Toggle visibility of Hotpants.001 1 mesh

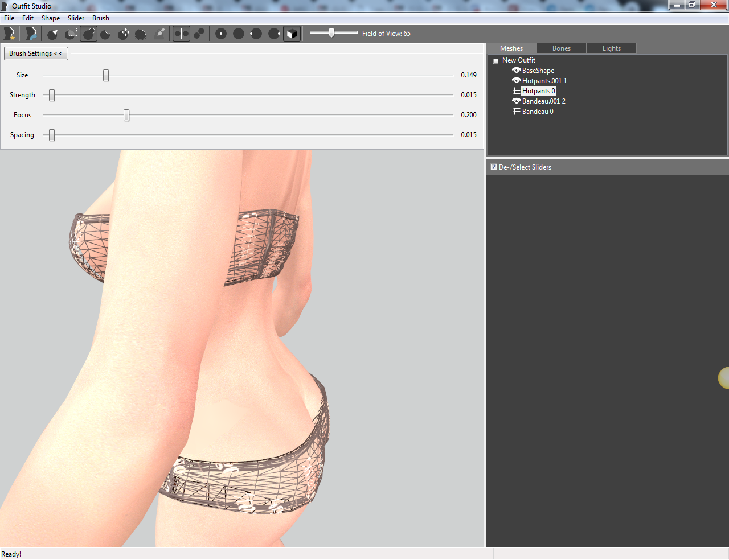coord(517,81)
